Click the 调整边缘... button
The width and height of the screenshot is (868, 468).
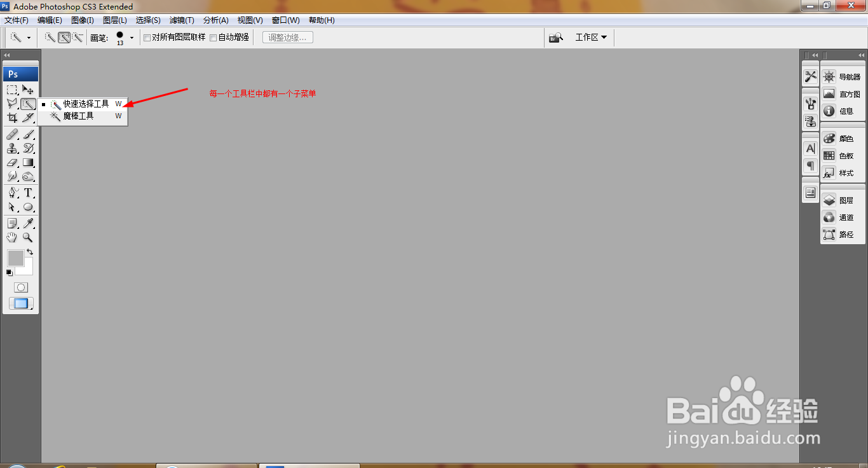point(288,38)
